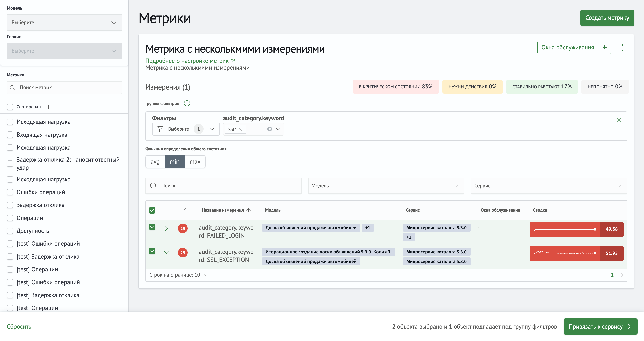644x341 pixels.
Task: Open the Модель filter dropdown above the table
Action: [x=386, y=186]
